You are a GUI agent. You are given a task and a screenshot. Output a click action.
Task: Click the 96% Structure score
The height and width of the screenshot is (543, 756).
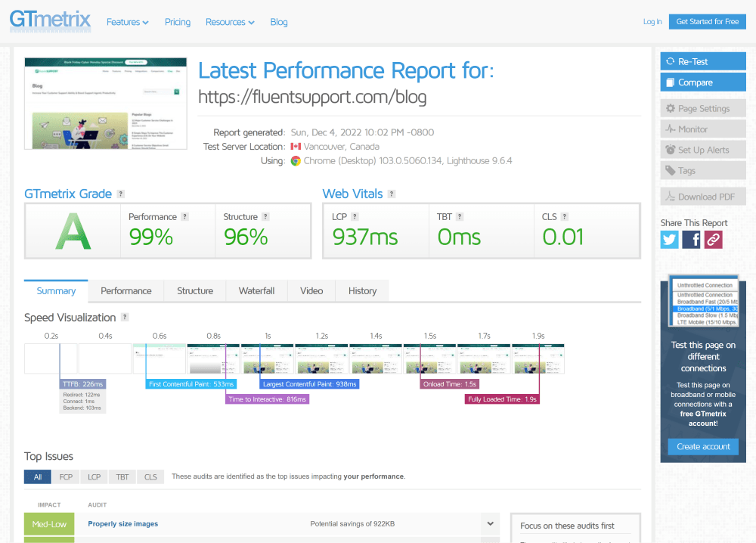point(246,237)
